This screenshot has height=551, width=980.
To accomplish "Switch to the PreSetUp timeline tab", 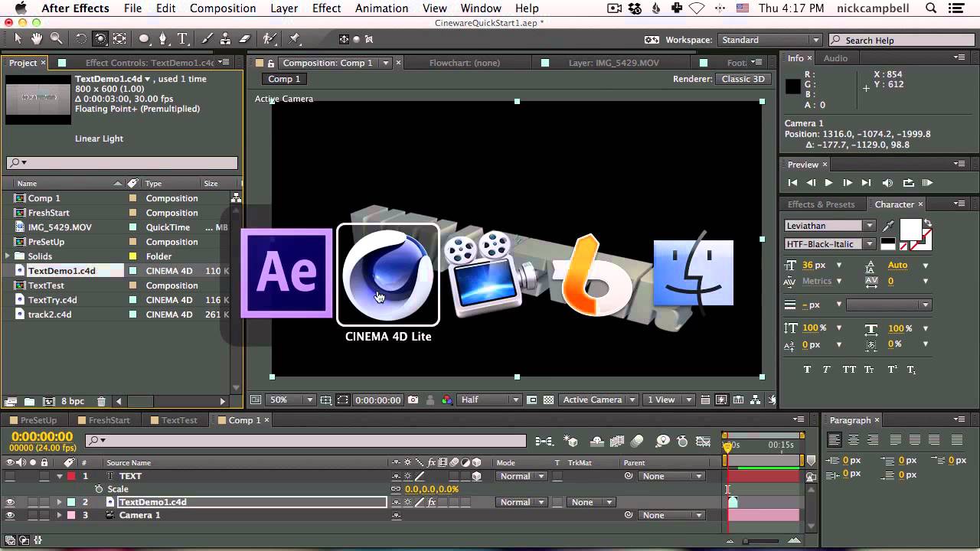I will pos(39,420).
